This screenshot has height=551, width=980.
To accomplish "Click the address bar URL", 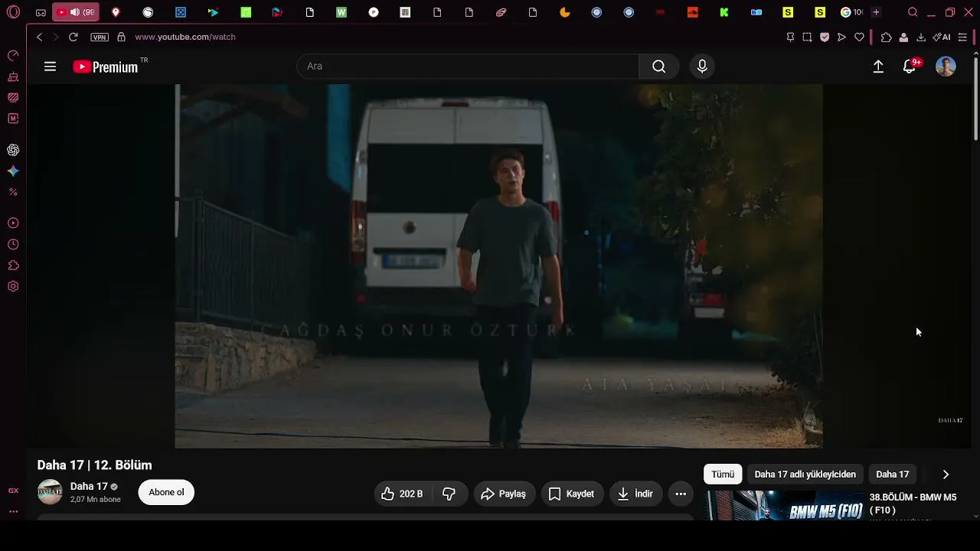I will click(185, 37).
